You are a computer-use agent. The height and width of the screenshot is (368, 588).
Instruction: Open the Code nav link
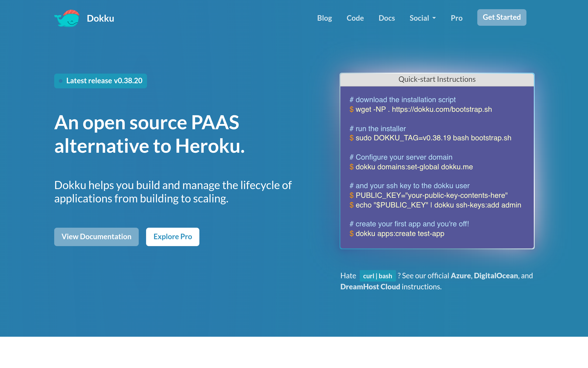coord(355,18)
